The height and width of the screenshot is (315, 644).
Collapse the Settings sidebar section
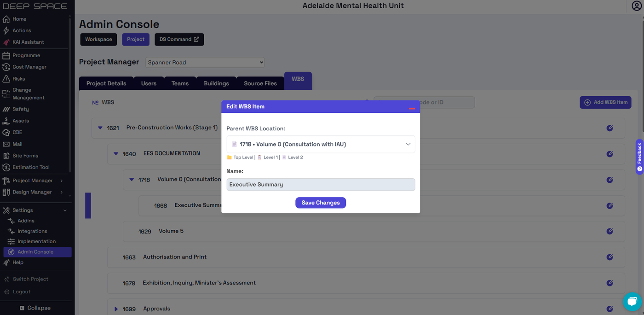tap(65, 210)
